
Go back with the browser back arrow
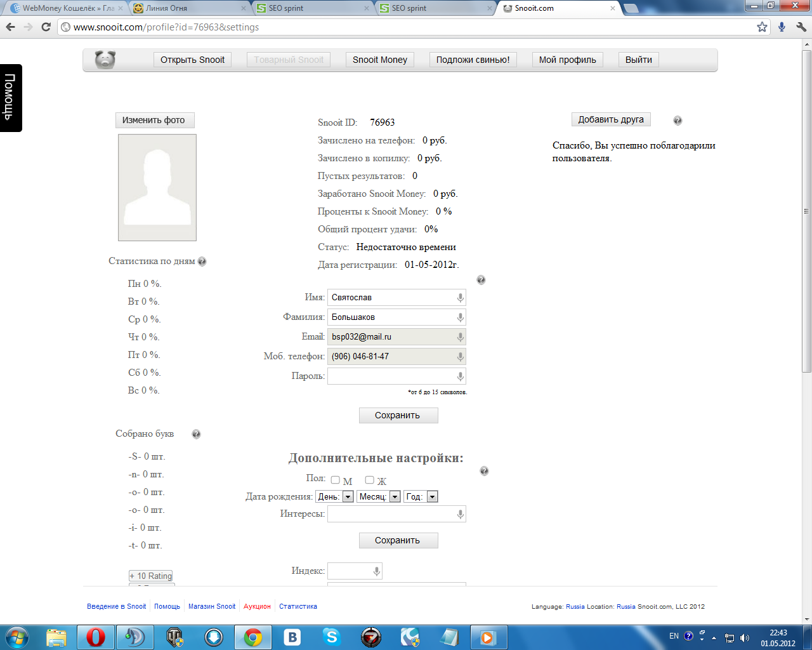pyautogui.click(x=10, y=27)
